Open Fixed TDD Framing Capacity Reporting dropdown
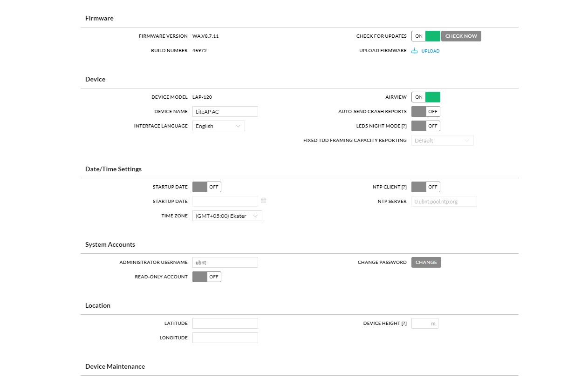The height and width of the screenshot is (378, 588). [442, 141]
